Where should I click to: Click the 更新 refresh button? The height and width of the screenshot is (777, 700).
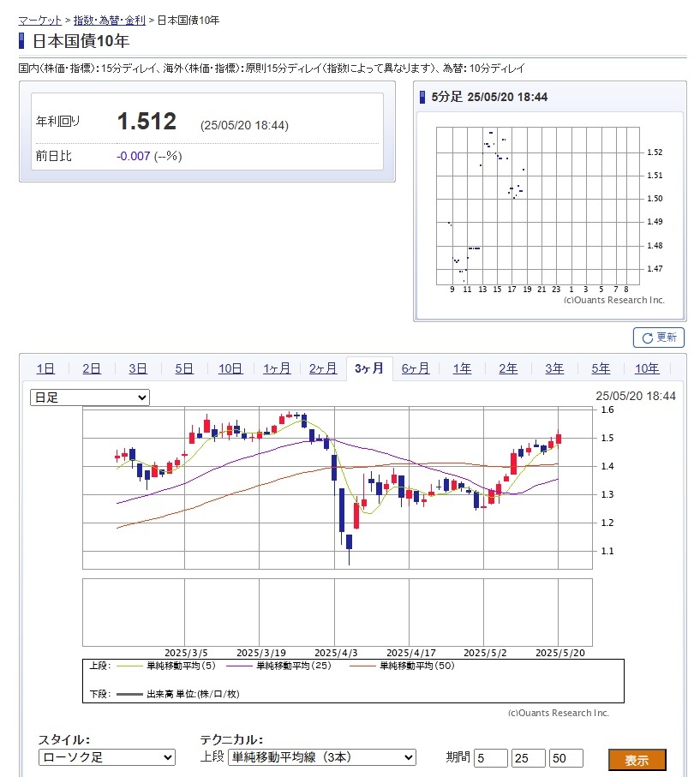coord(659,338)
